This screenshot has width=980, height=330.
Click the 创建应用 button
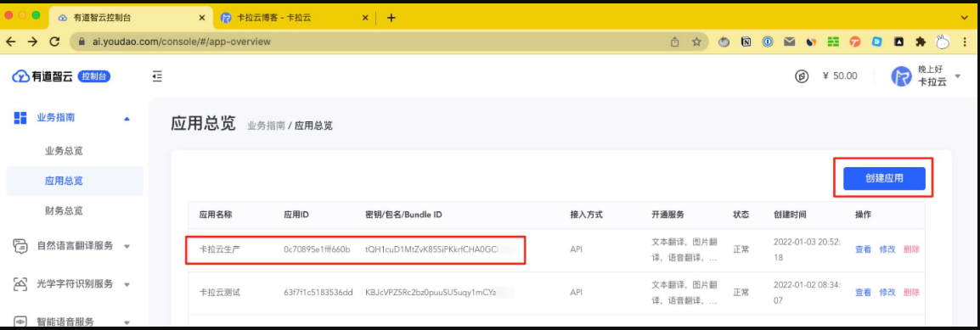(x=884, y=178)
